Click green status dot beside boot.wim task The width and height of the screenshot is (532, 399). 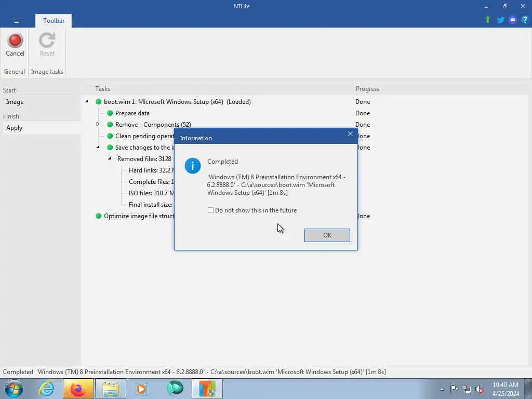coord(98,101)
